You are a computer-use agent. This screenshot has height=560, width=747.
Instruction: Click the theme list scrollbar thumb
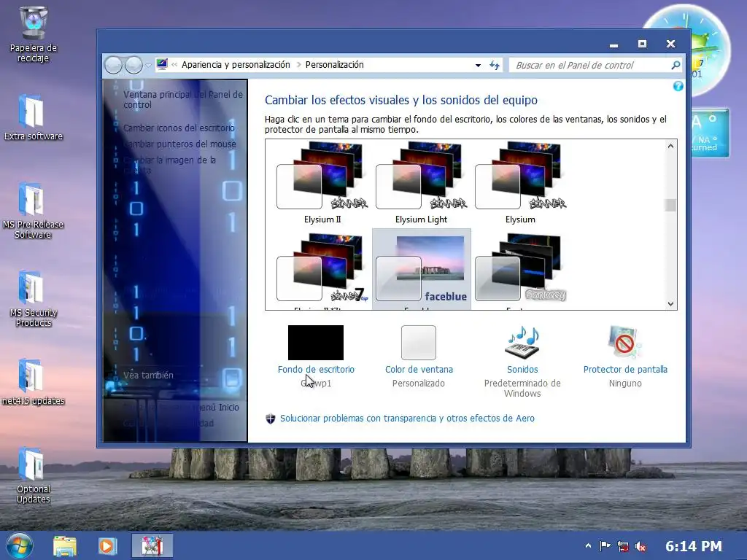(671, 205)
